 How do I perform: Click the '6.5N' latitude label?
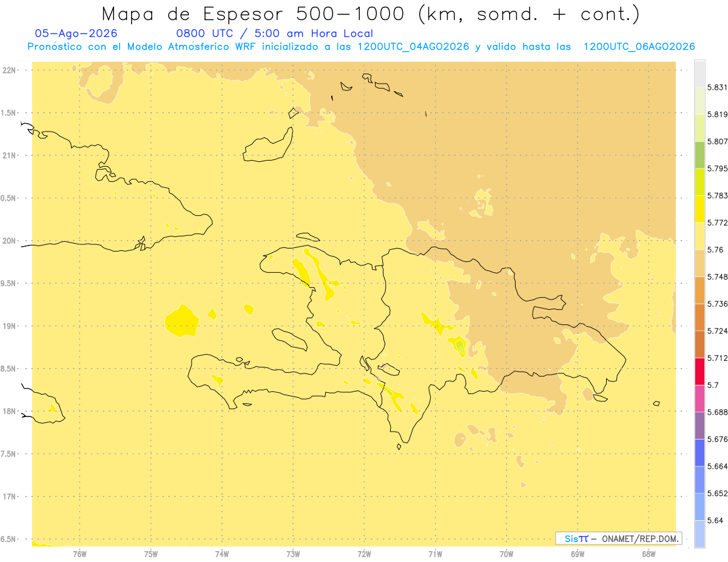click(x=9, y=540)
